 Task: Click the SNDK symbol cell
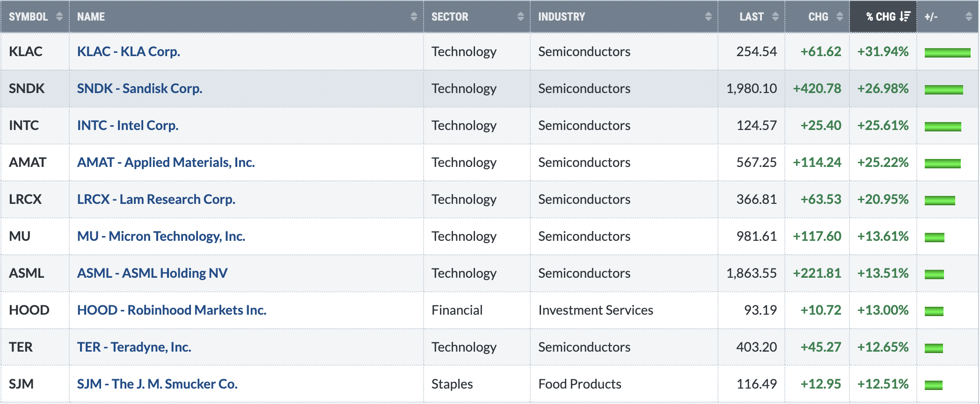[35, 88]
